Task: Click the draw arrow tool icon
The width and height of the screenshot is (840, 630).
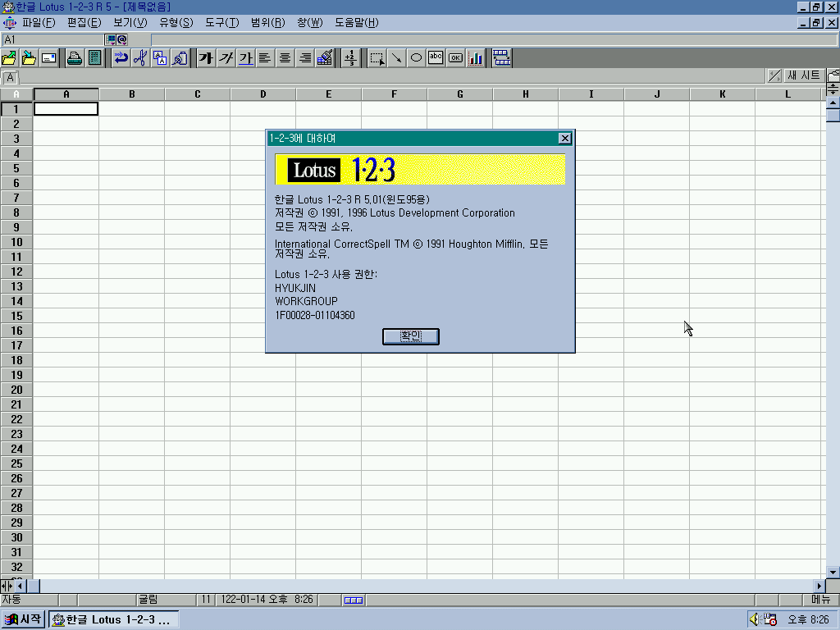Action: pos(396,58)
